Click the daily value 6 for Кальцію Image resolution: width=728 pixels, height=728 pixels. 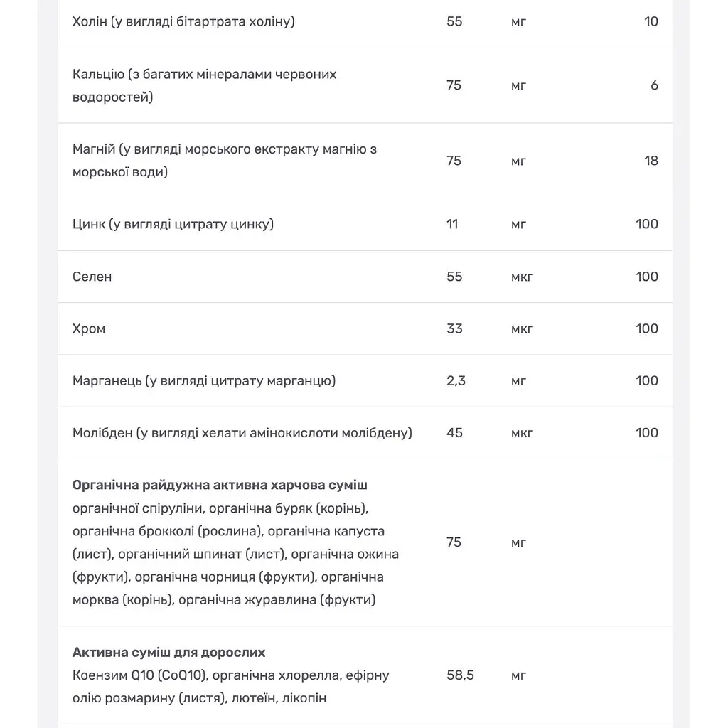pyautogui.click(x=654, y=85)
